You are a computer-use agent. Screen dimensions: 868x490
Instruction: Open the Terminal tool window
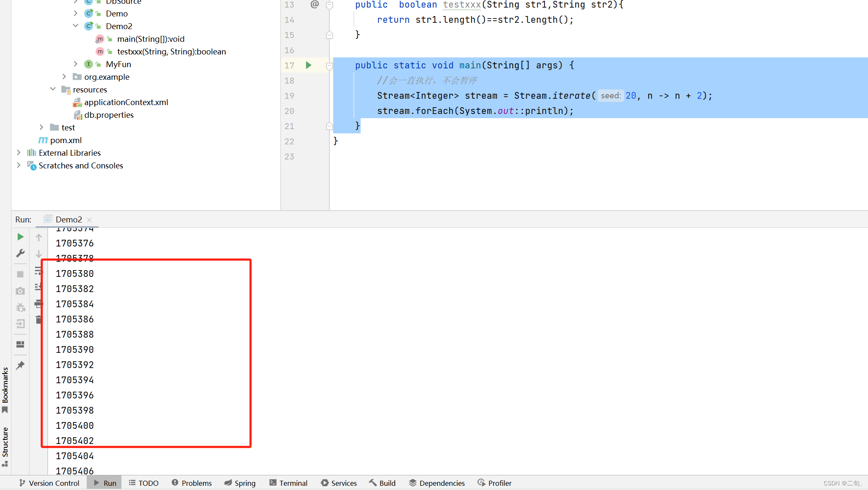coord(288,483)
